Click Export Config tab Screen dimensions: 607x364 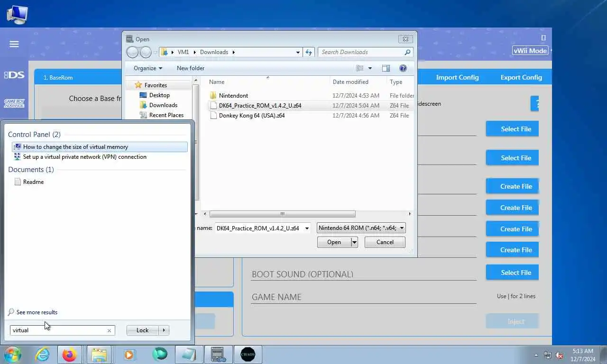pos(521,77)
